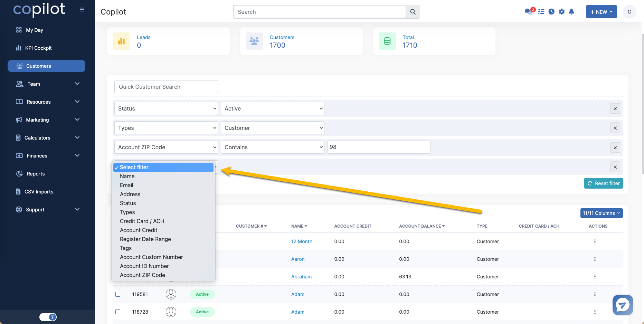
Task: Open actions menu for customer 119581
Action: coord(595,294)
